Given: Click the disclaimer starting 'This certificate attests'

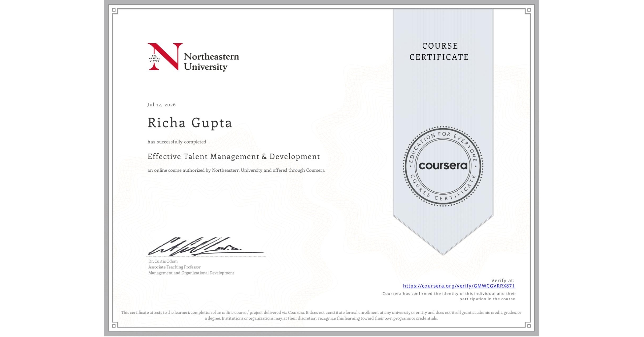Looking at the screenshot, I should (x=321, y=315).
